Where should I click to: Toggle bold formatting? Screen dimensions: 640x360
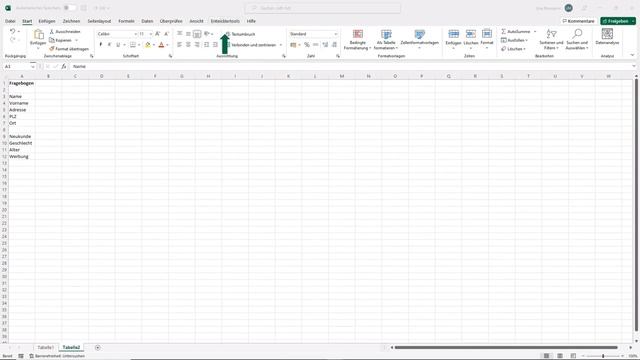coord(101,44)
